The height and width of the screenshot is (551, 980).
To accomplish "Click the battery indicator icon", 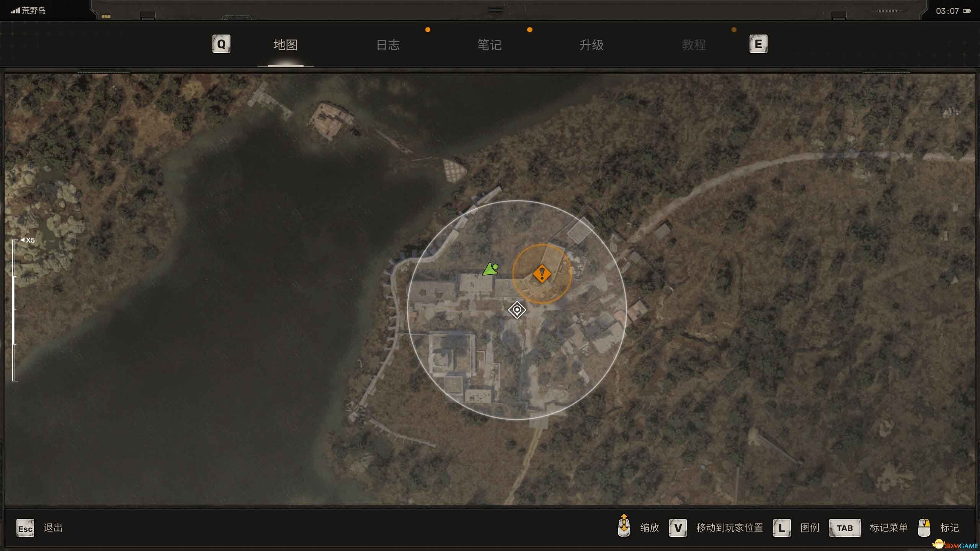I will (x=967, y=11).
